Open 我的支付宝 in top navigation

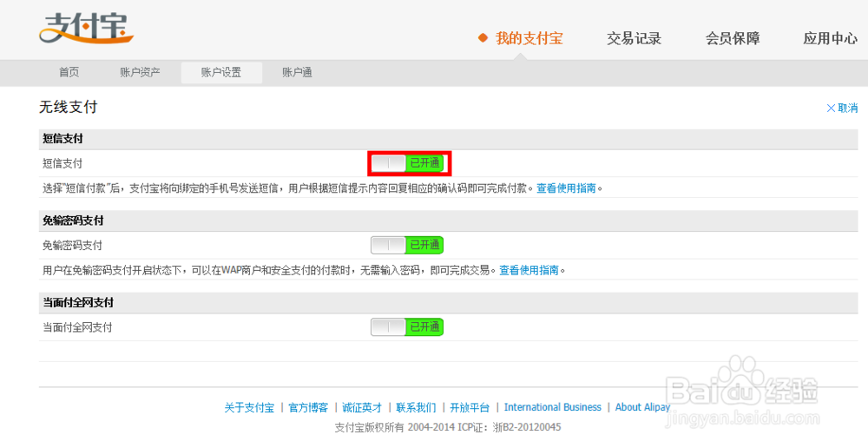529,38
